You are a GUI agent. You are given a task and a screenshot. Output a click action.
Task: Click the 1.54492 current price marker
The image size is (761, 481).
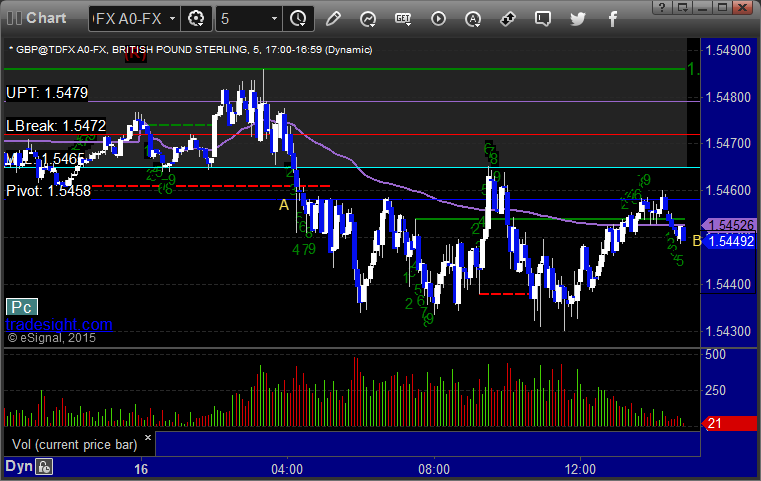(728, 241)
